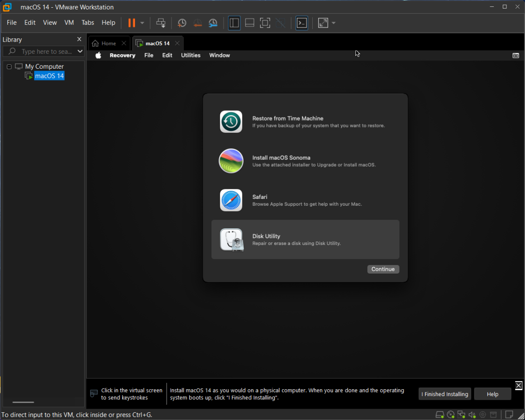This screenshot has width=525, height=420.
Task: Close the Home tab
Action: [124, 43]
